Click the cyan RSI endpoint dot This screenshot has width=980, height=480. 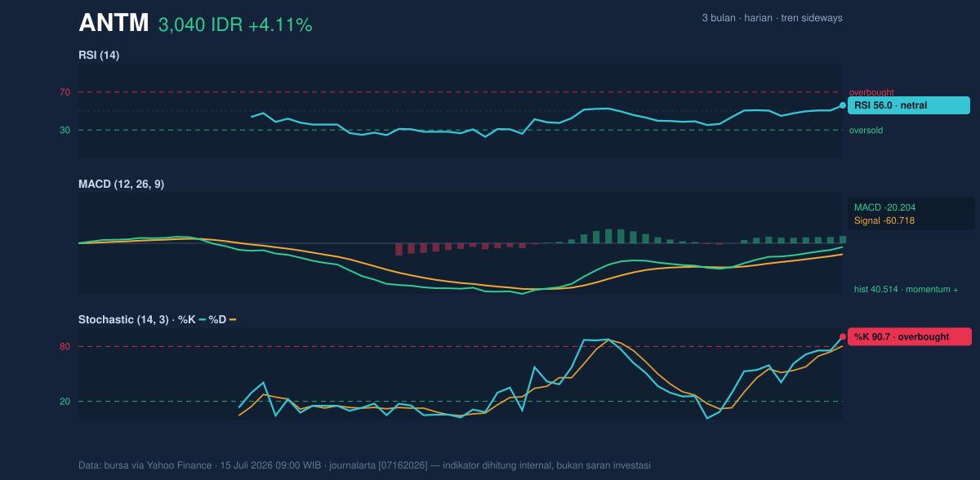[x=843, y=105]
